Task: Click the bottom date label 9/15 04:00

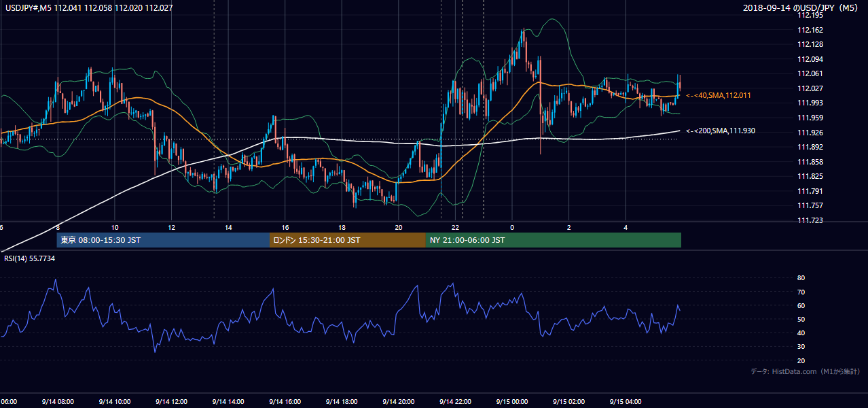Action: coord(626,401)
